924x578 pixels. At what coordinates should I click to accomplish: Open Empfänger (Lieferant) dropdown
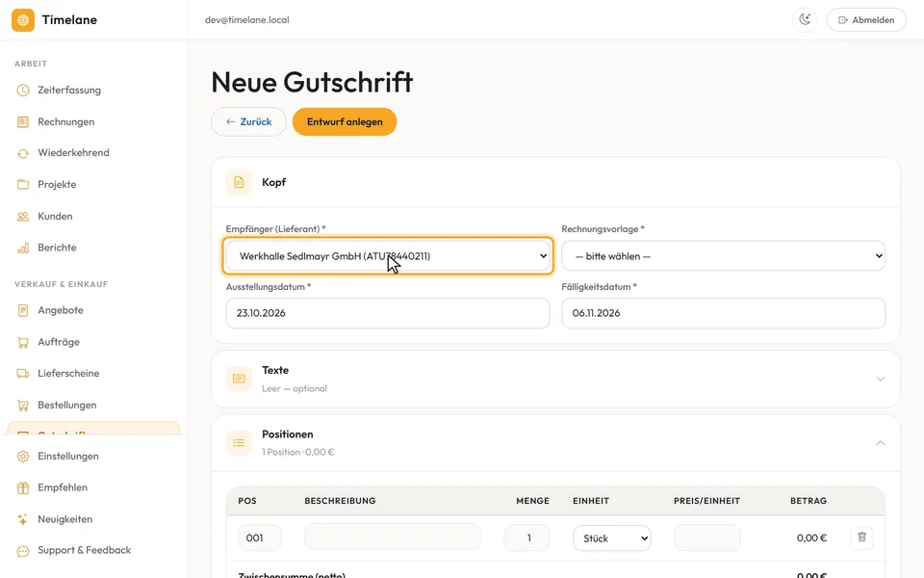pos(388,256)
